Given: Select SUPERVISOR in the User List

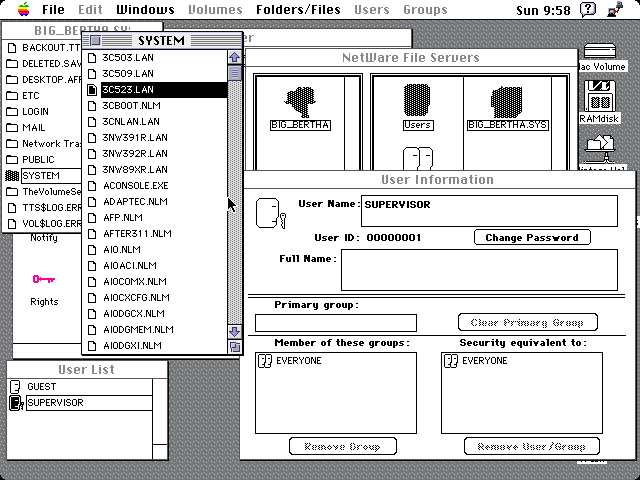Looking at the screenshot, I should (x=55, y=403).
